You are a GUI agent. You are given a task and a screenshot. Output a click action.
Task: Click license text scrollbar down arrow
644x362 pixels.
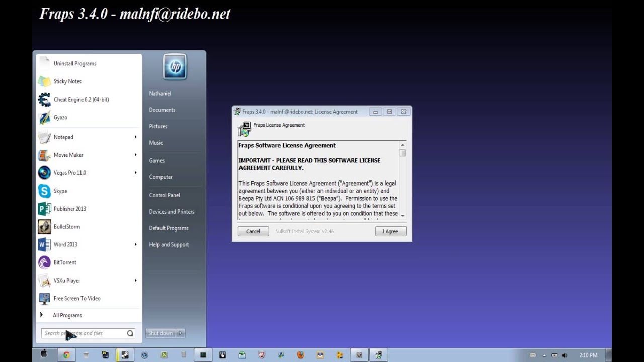(403, 215)
